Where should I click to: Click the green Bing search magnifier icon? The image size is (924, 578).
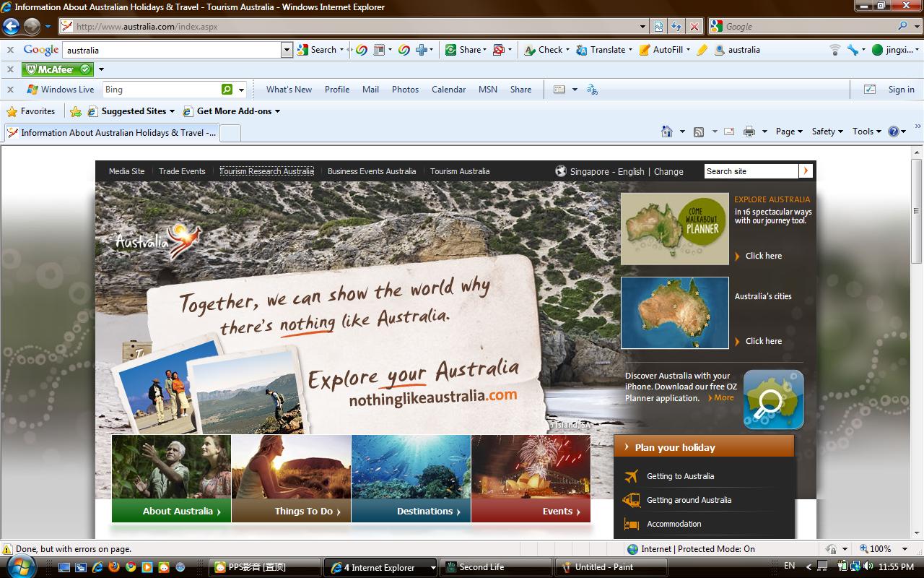click(227, 90)
